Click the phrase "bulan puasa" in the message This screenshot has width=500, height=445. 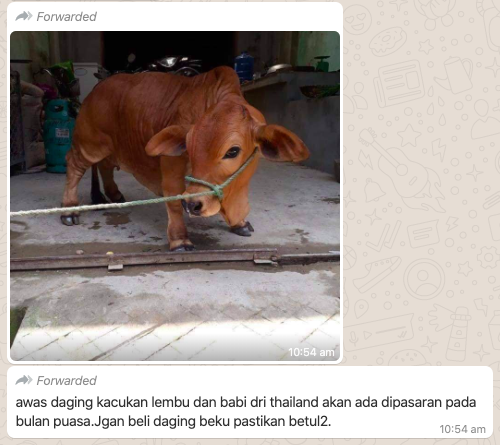pyautogui.click(x=53, y=422)
